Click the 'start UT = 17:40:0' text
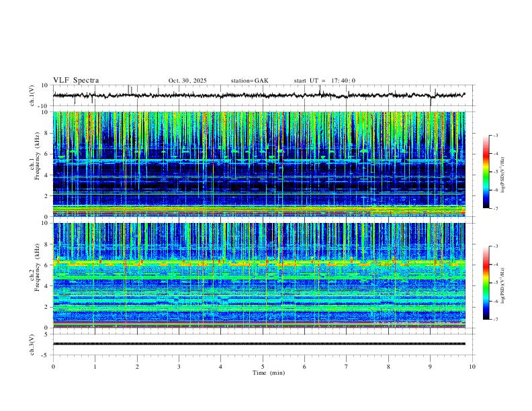 [x=324, y=81]
